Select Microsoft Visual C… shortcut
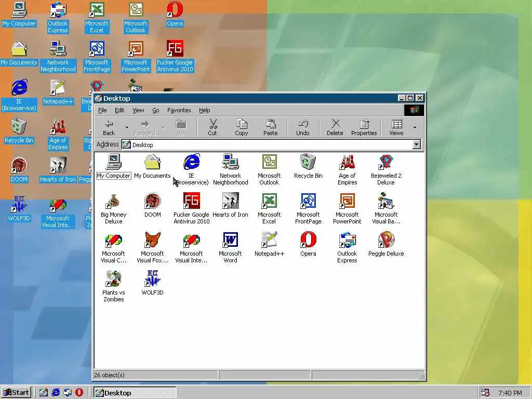 tap(114, 248)
